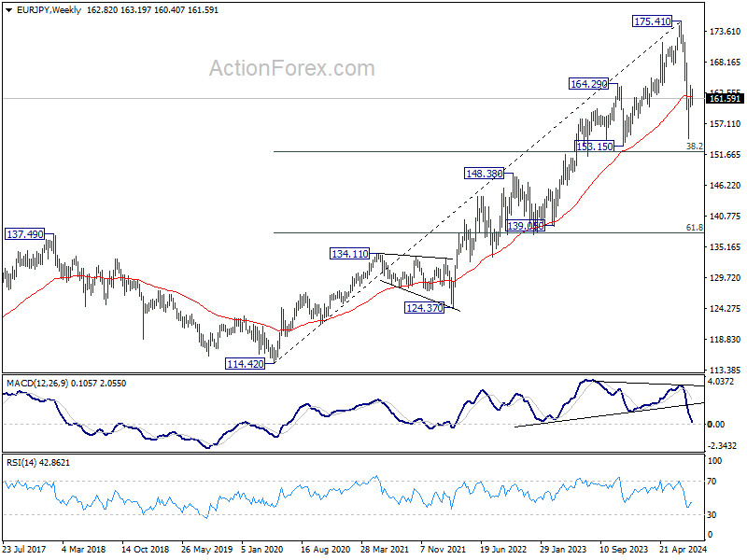
Task: Select the 175.410 price label
Action: tap(652, 21)
